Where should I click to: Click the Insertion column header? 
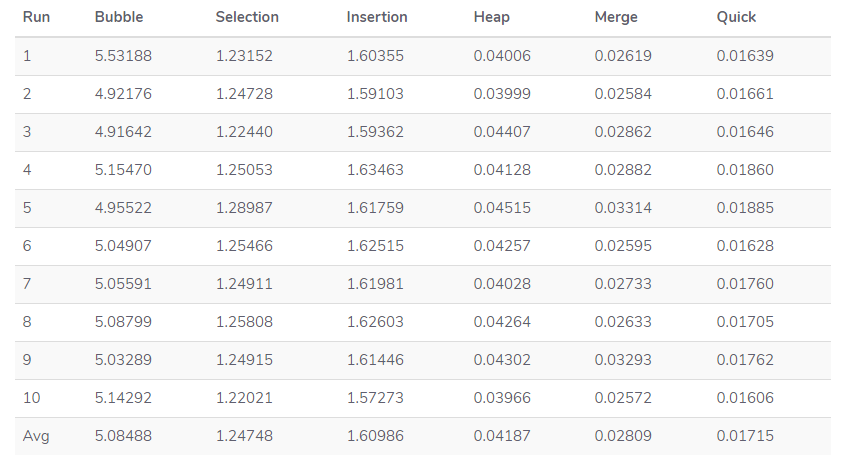[x=377, y=17]
